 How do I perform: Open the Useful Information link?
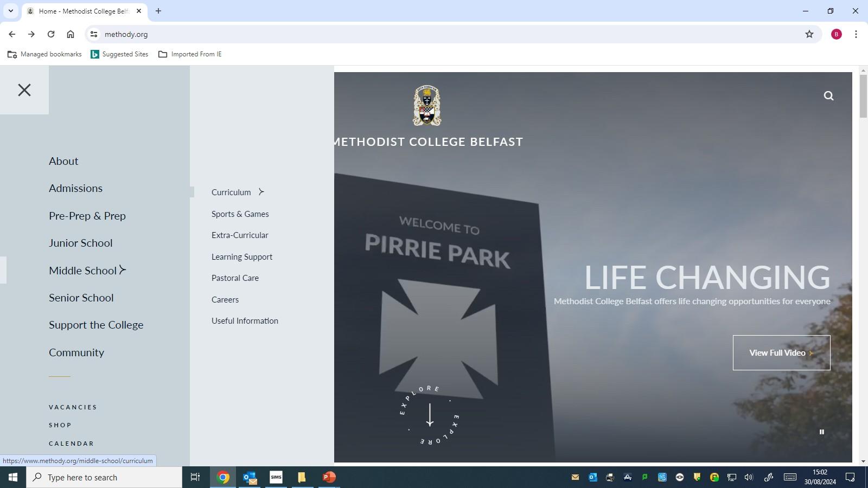245,321
